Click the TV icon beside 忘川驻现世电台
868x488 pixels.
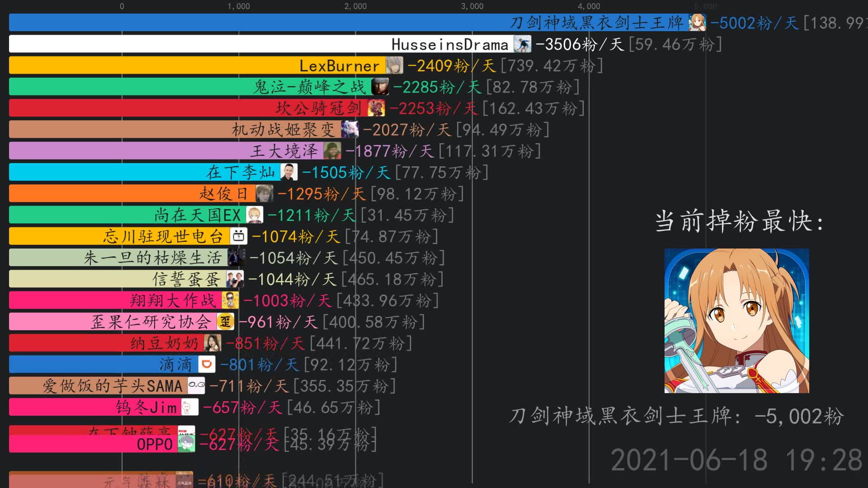pos(239,236)
